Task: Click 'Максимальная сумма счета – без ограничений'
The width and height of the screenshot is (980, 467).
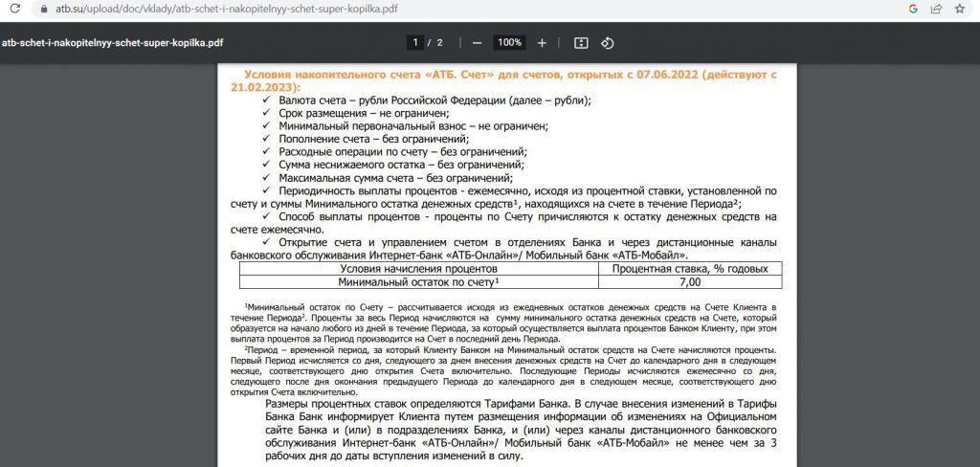Action: 395,178
